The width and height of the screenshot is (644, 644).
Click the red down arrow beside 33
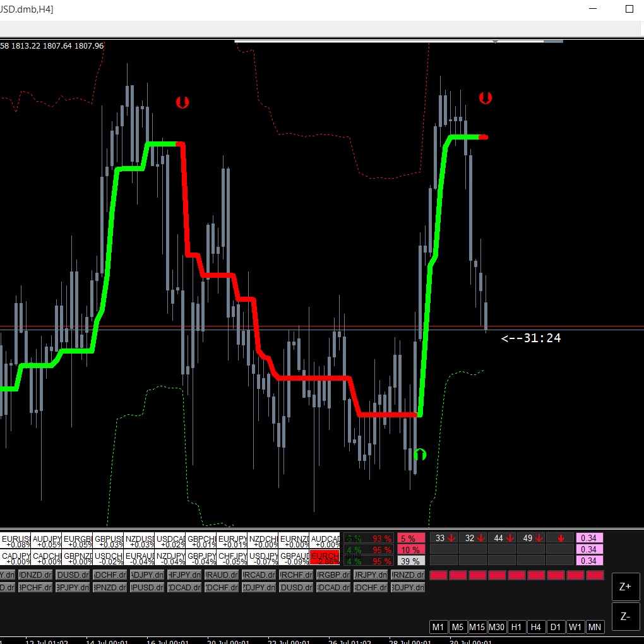tap(451, 539)
